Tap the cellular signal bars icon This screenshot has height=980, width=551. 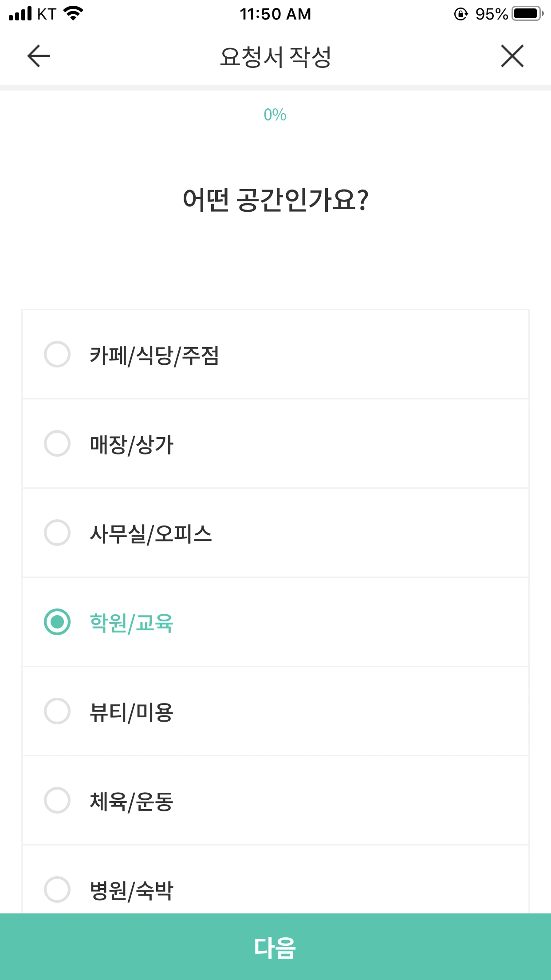20,14
